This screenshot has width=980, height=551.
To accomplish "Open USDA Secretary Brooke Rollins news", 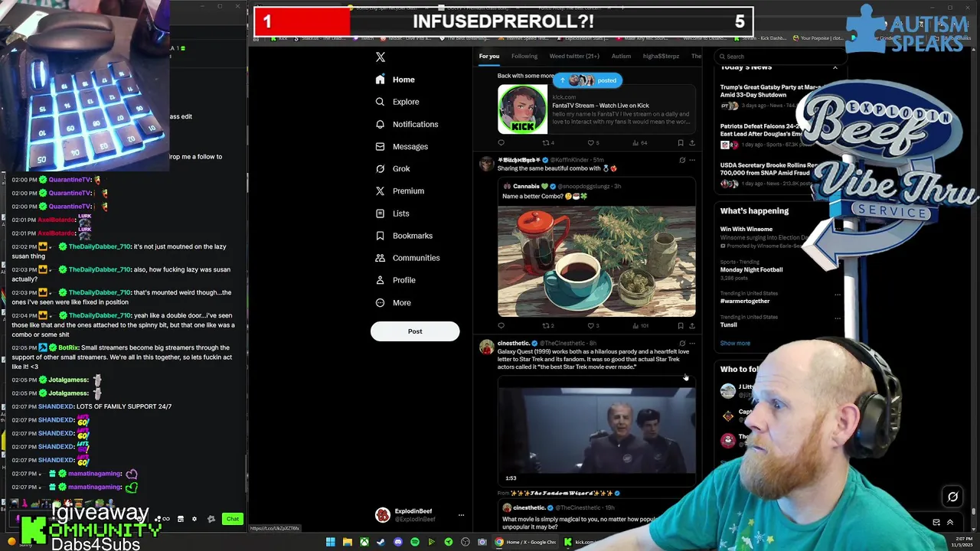I will point(769,174).
